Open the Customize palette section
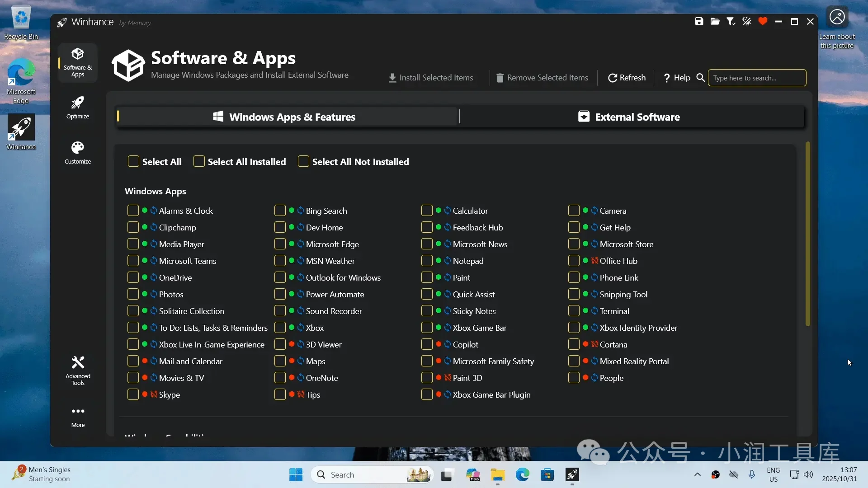Image resolution: width=868 pixels, height=488 pixels. coord(78,153)
